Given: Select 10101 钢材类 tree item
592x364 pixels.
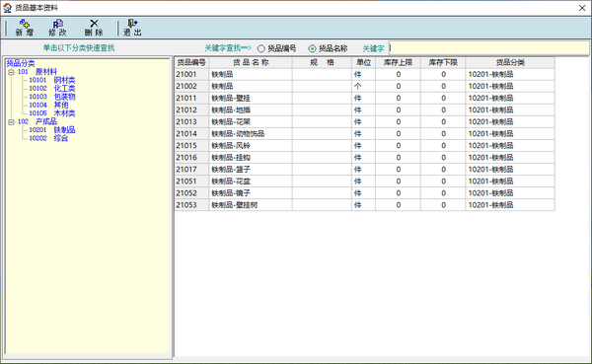Looking at the screenshot, I should point(52,80).
